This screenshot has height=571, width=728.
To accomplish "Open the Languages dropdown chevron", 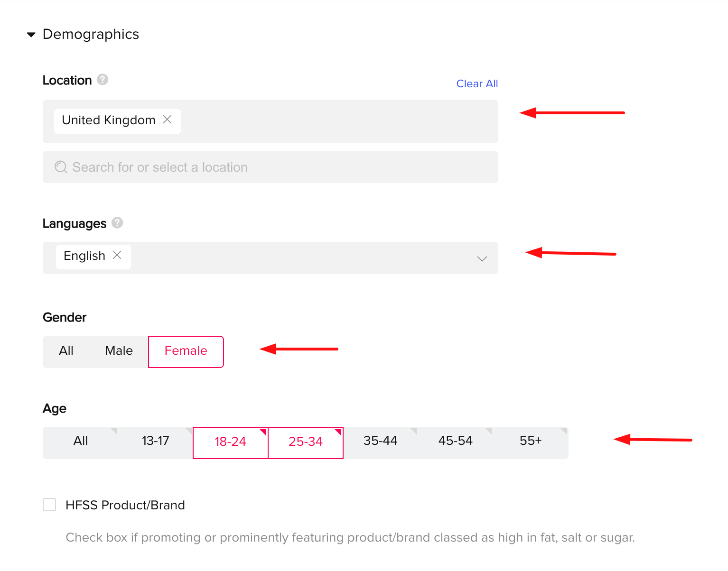I will coord(482,258).
